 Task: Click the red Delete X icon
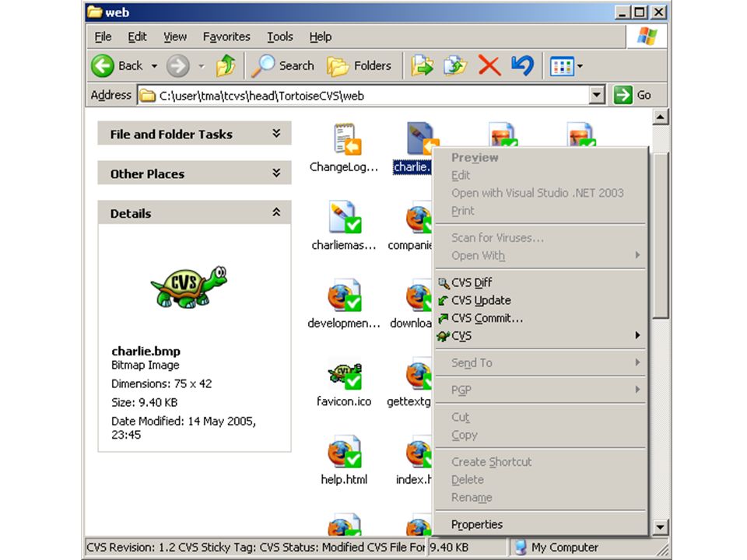tap(489, 65)
